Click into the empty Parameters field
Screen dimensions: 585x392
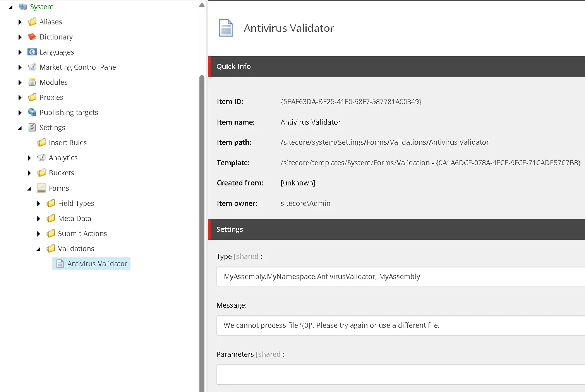[x=401, y=375]
